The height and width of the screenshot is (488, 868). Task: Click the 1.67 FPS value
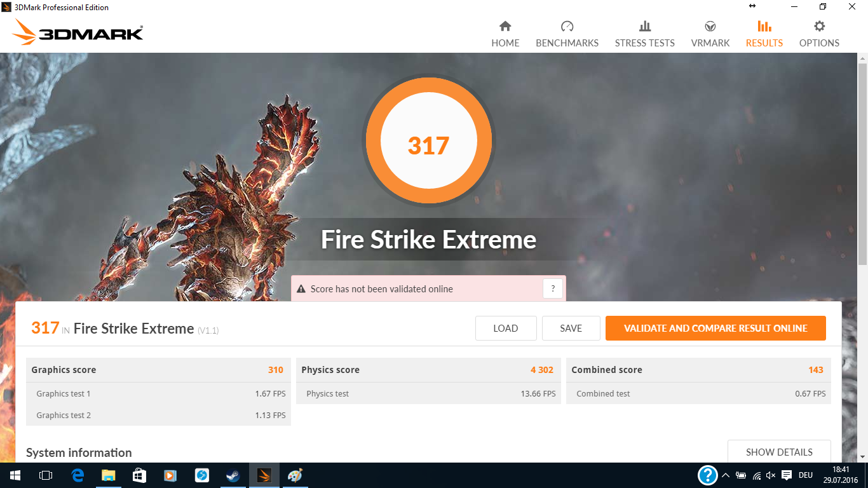270,394
